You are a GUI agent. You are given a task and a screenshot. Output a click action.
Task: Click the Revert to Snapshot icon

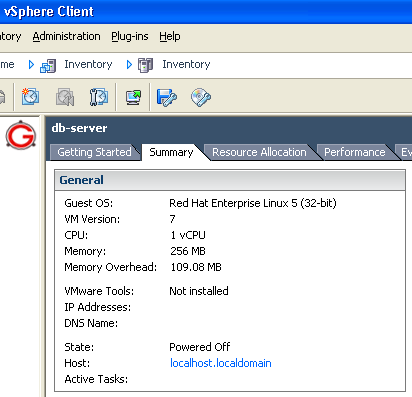pos(65,97)
